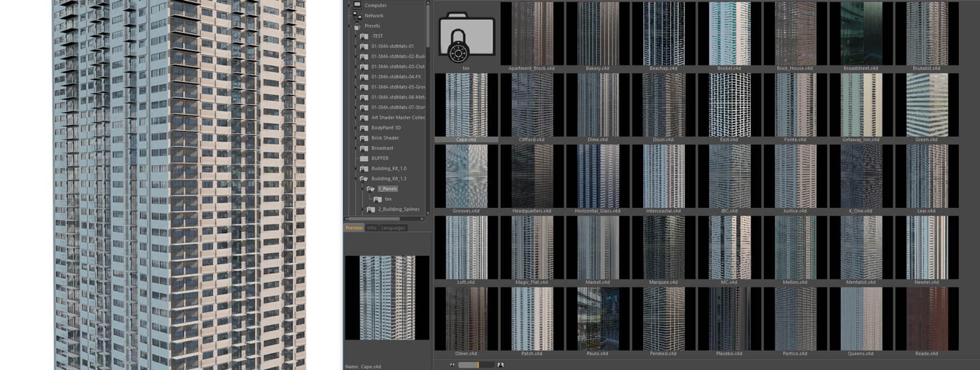Select the Broadstreet.c4d thumbnail
This screenshot has height=370, width=980.
point(861,33)
